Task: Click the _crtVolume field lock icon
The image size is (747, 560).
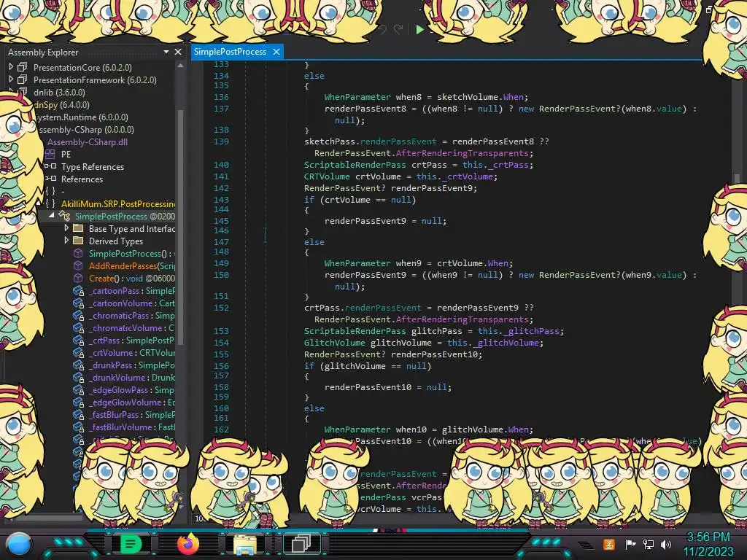Action: point(79,352)
